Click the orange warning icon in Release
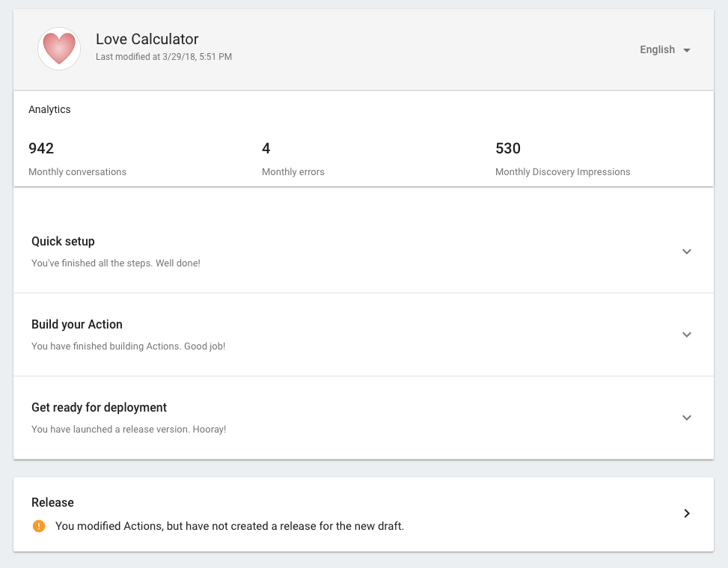Screen dimensions: 728x568 pos(39,526)
